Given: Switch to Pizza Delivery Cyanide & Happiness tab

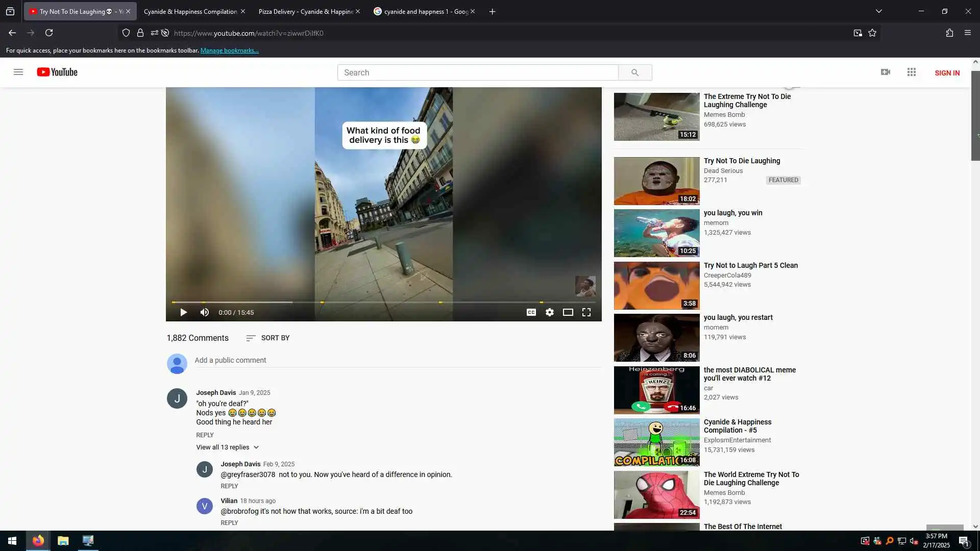Looking at the screenshot, I should pos(305,11).
